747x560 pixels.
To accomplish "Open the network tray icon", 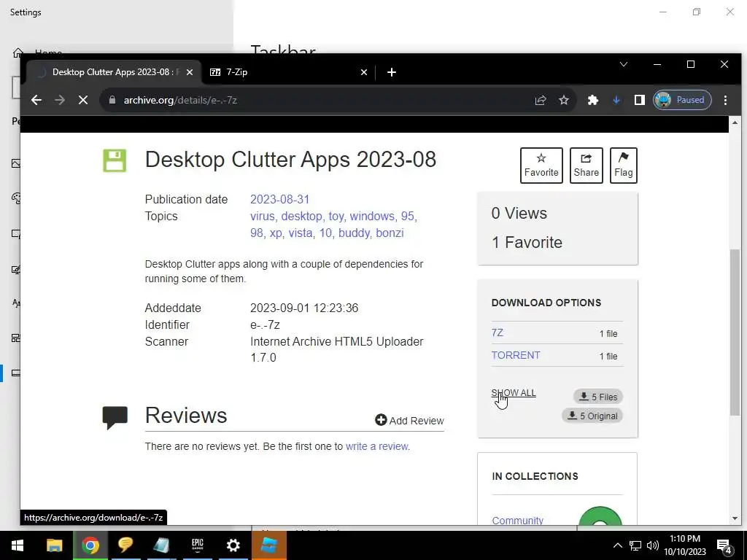I will click(x=635, y=545).
